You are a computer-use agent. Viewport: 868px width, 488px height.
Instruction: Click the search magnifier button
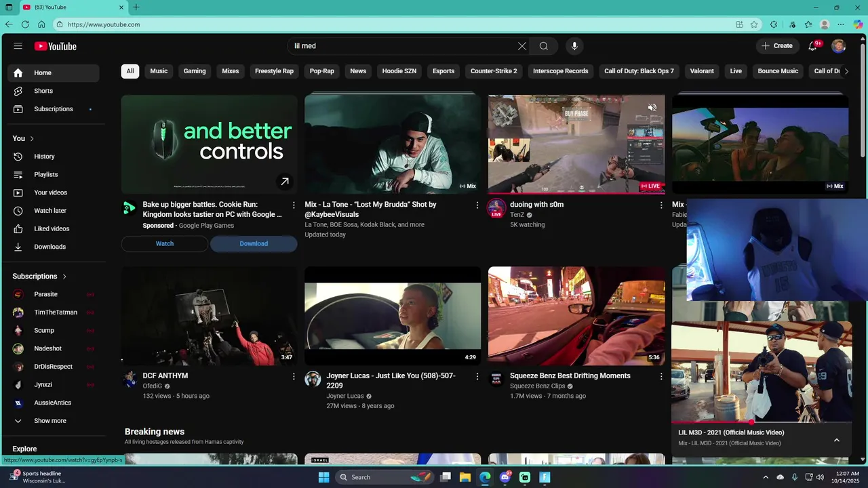click(x=544, y=46)
